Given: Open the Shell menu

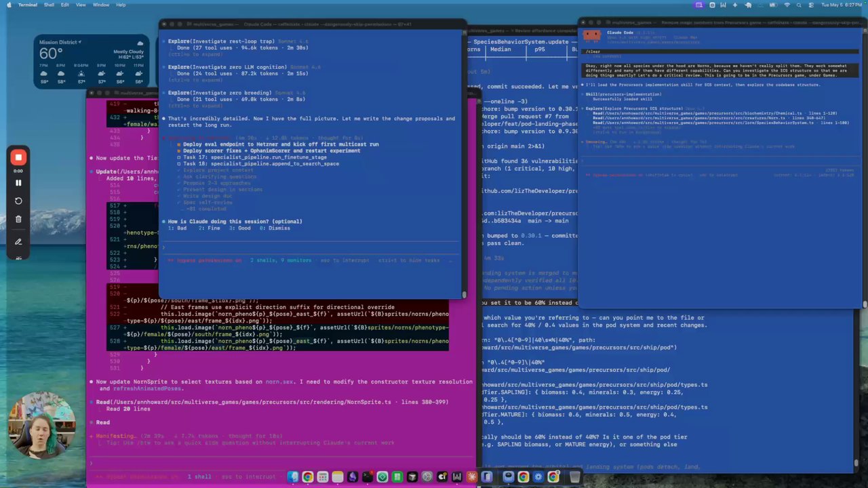Looking at the screenshot, I should (49, 5).
